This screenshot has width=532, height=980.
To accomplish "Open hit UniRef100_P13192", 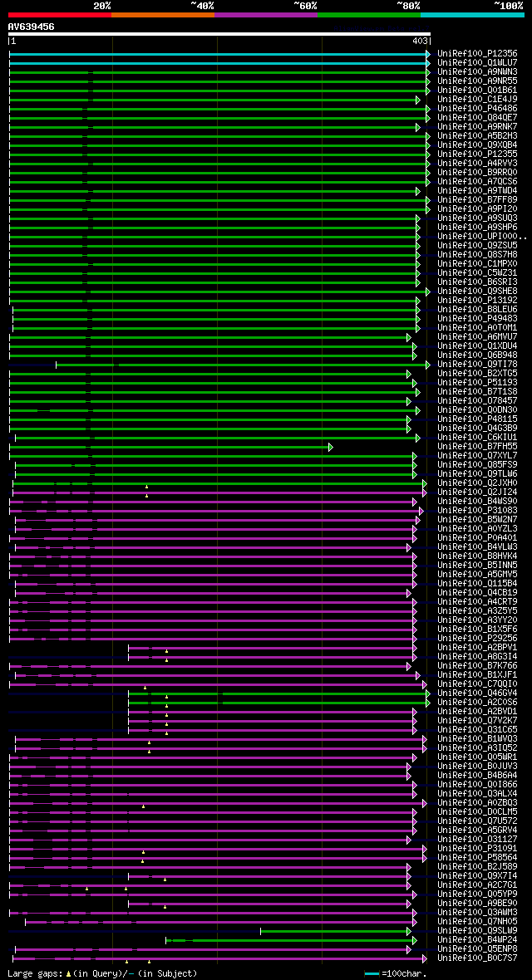I will (477, 300).
